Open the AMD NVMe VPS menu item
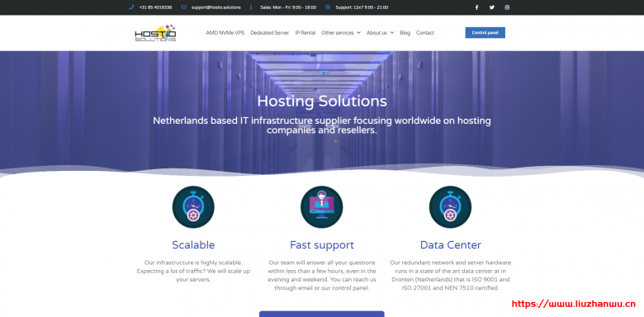 click(225, 33)
